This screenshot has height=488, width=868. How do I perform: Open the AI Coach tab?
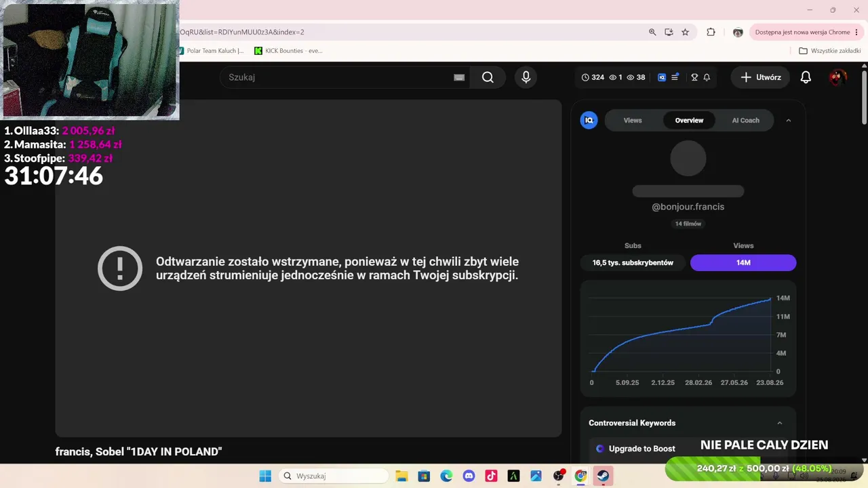(x=745, y=121)
